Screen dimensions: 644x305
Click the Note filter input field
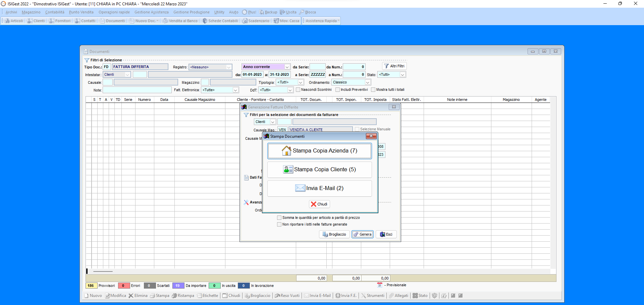pyautogui.click(x=137, y=90)
